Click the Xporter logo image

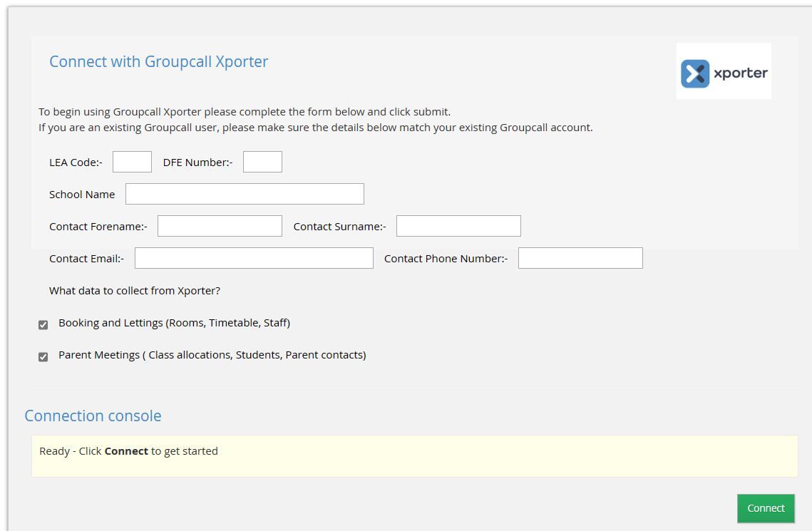click(724, 71)
